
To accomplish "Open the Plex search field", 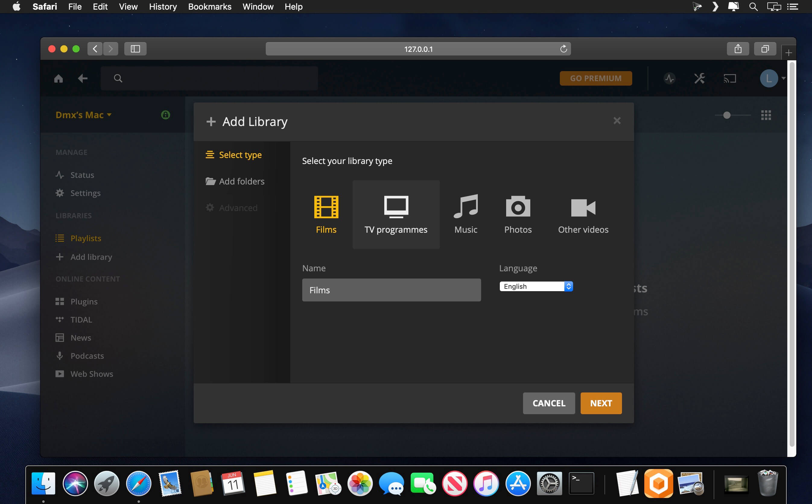I will click(209, 78).
